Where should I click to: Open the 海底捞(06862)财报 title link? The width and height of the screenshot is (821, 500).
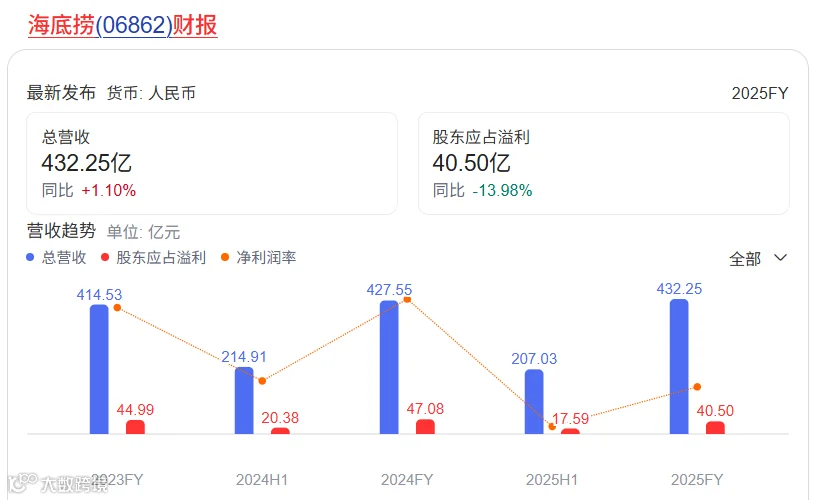pos(123,25)
